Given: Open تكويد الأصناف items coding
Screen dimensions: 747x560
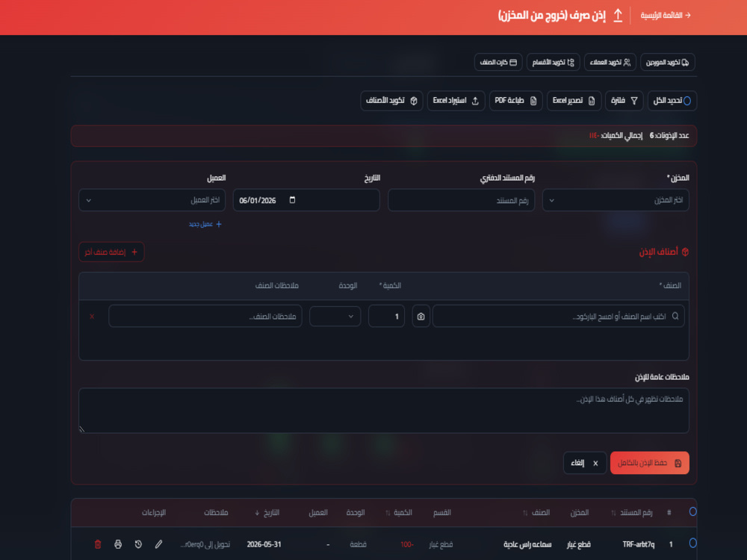Looking at the screenshot, I should point(391,101).
